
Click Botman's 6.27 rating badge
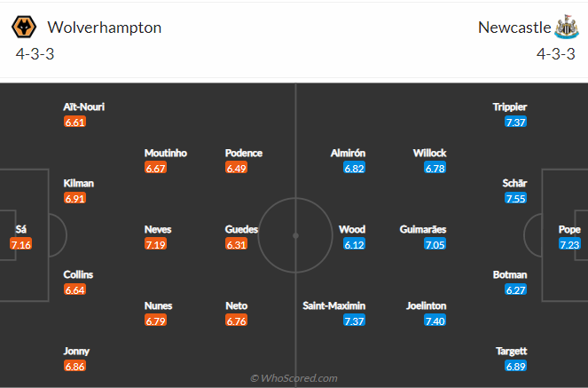click(515, 289)
